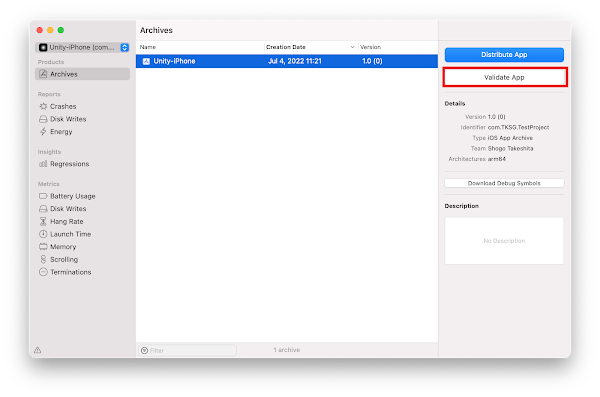Click warning triangle icon at sidebar bottom
Screen dimensions: 600x397
(38, 350)
